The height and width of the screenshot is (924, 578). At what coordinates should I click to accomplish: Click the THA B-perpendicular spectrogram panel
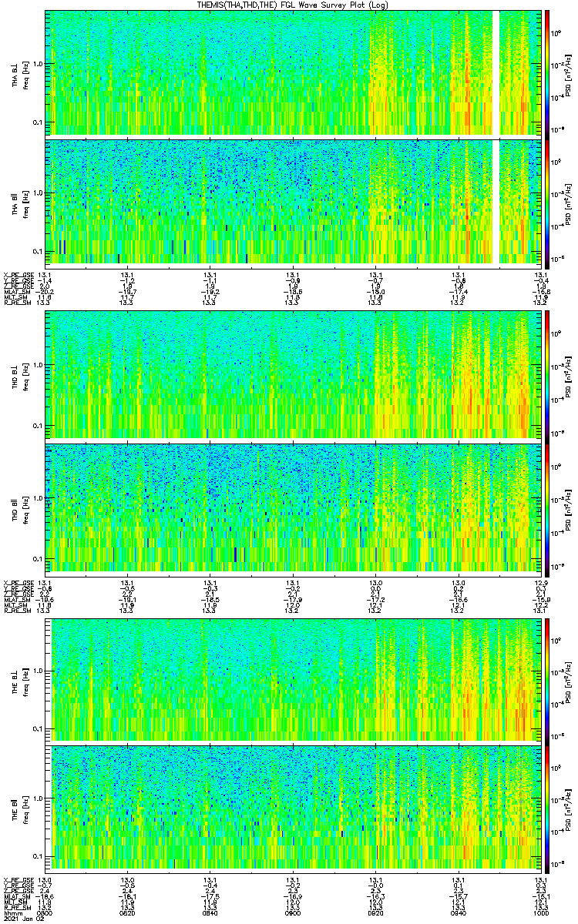[293, 73]
